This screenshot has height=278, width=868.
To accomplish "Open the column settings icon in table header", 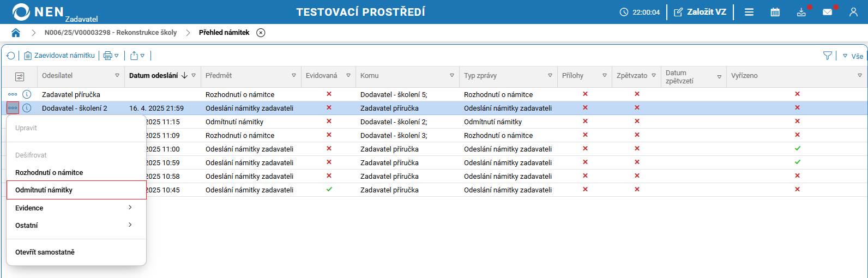I will pyautogui.click(x=20, y=76).
